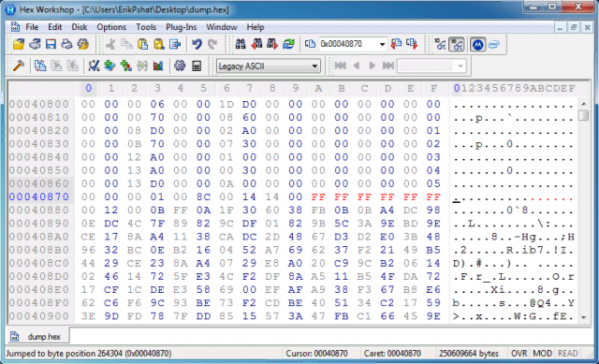Viewport: 599px width, 364px height.
Task: Click the status bar text '250609664 bytes'
Action: 468,354
